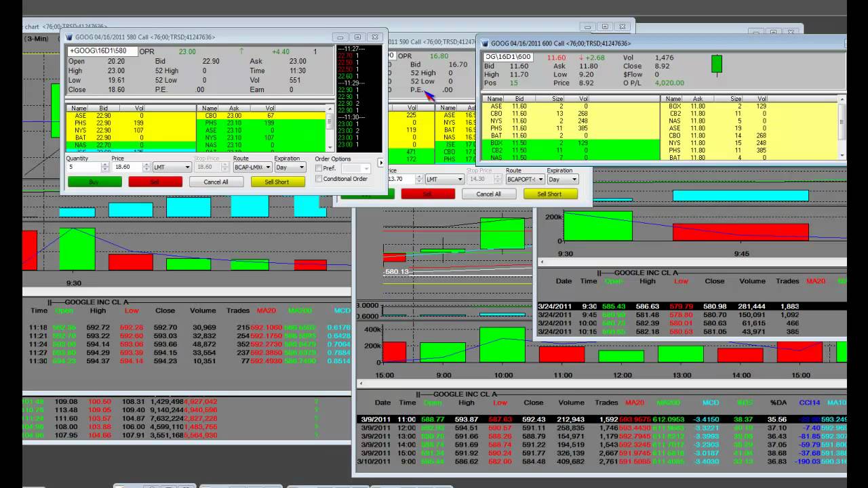Click the level 2 scrollbar in the 600 Call window
The image size is (868, 488).
click(843, 129)
